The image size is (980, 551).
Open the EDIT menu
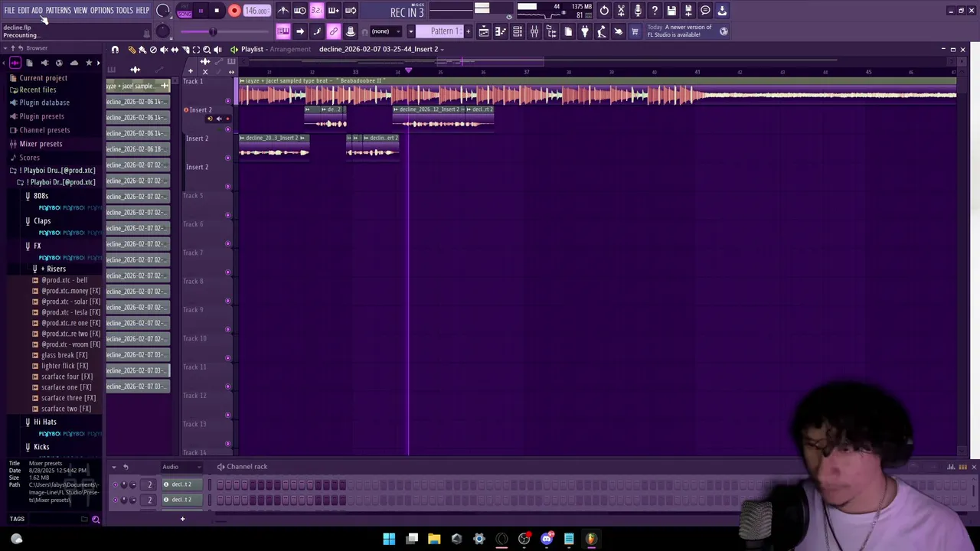point(24,11)
